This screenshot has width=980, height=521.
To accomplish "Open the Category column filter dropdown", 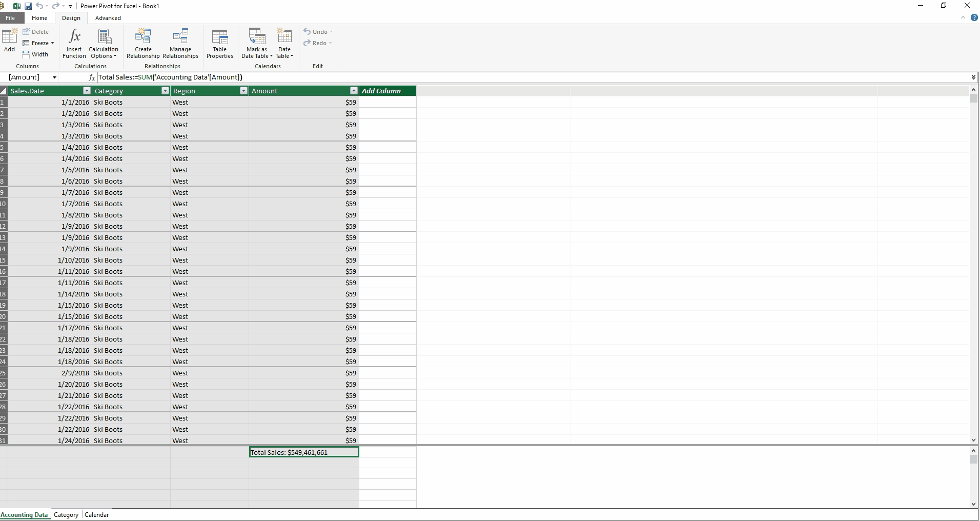I will 165,91.
